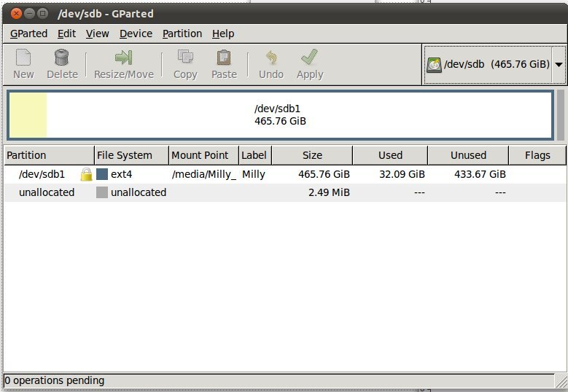Sort by the Size column header
Image resolution: width=568 pixels, height=392 pixels.
click(x=312, y=155)
